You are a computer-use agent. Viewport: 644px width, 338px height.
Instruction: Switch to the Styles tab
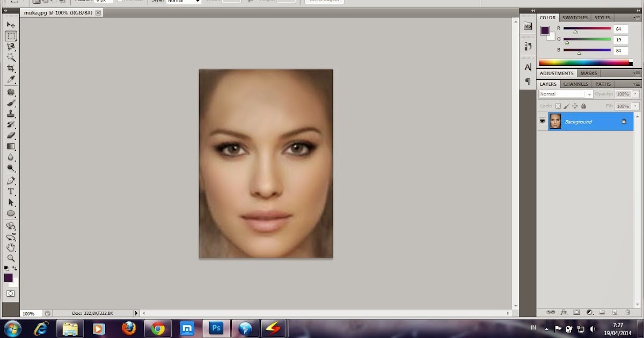click(602, 18)
